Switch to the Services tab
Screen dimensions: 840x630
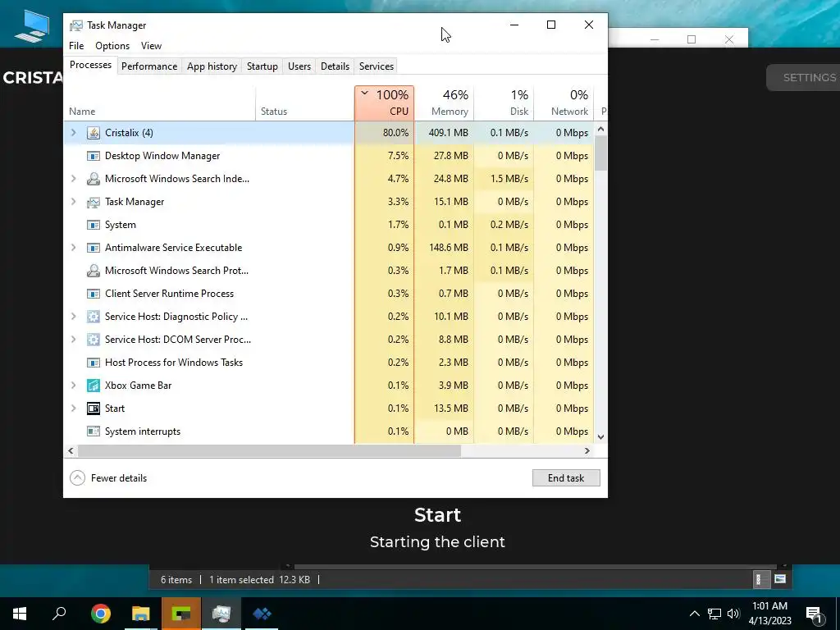pos(376,66)
